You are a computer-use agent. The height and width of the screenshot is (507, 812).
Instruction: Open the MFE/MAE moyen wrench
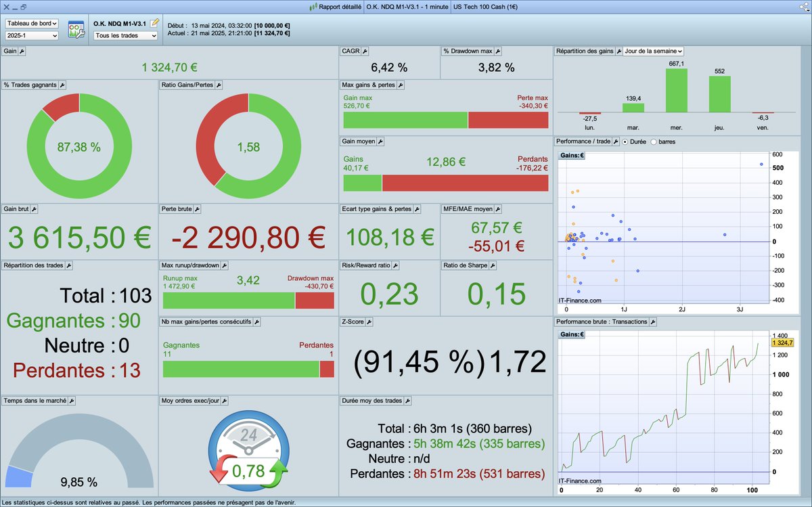pos(497,209)
